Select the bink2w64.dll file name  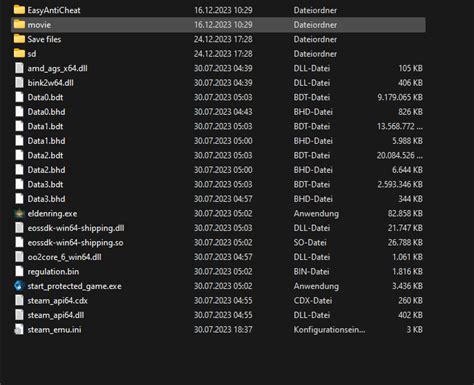(x=51, y=83)
